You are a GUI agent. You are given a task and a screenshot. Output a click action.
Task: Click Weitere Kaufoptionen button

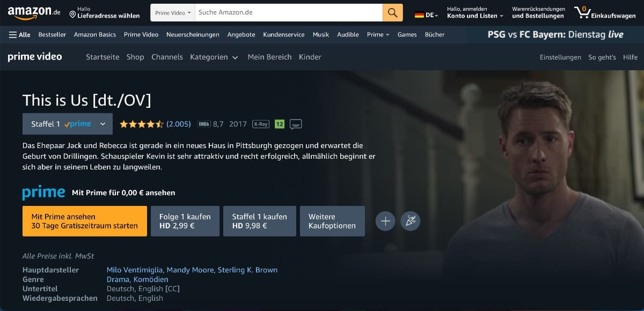[x=332, y=221]
